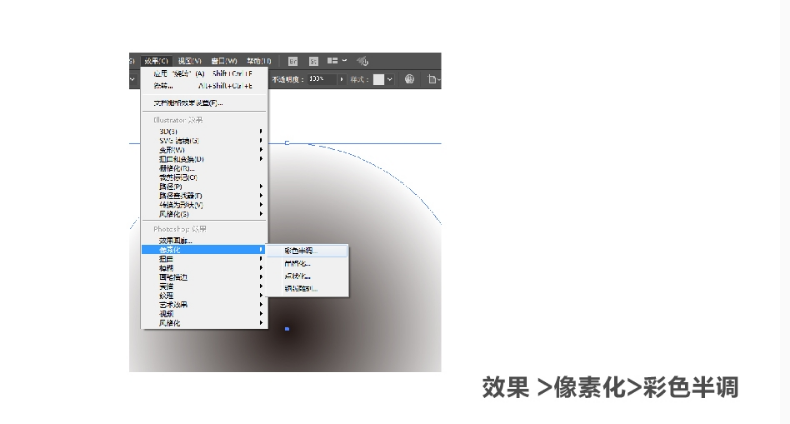Click the align icon at the control bar's right end

432,79
